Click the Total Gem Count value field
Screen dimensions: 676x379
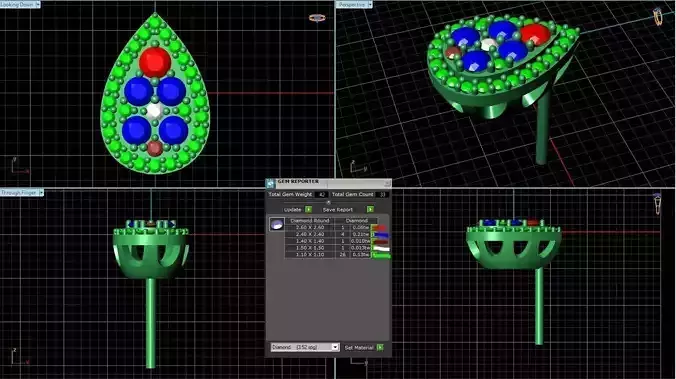[382, 194]
